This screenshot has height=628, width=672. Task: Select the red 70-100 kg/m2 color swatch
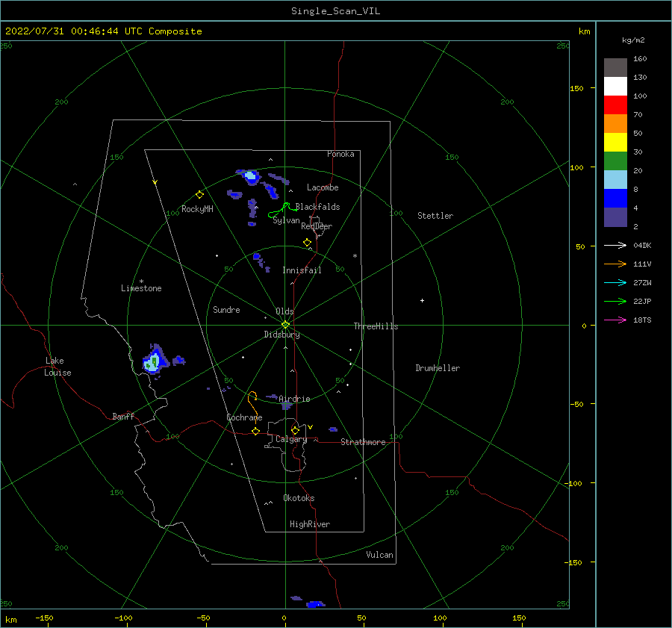coord(615,105)
